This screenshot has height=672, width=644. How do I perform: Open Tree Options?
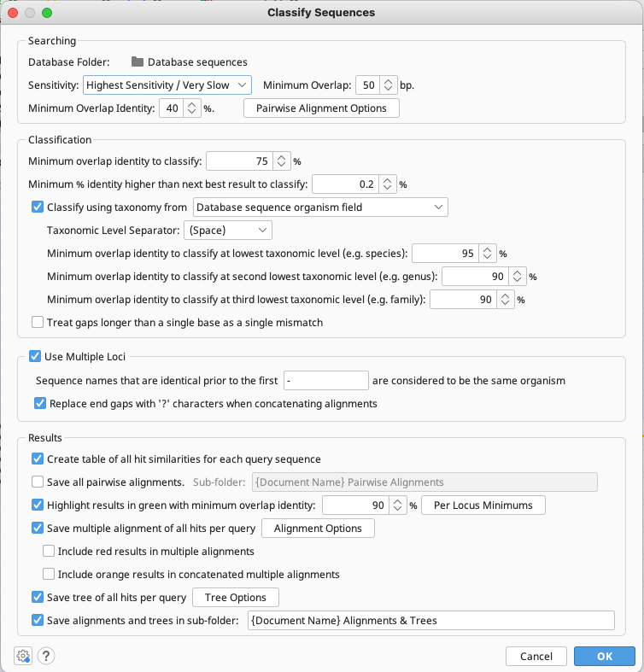(236, 597)
